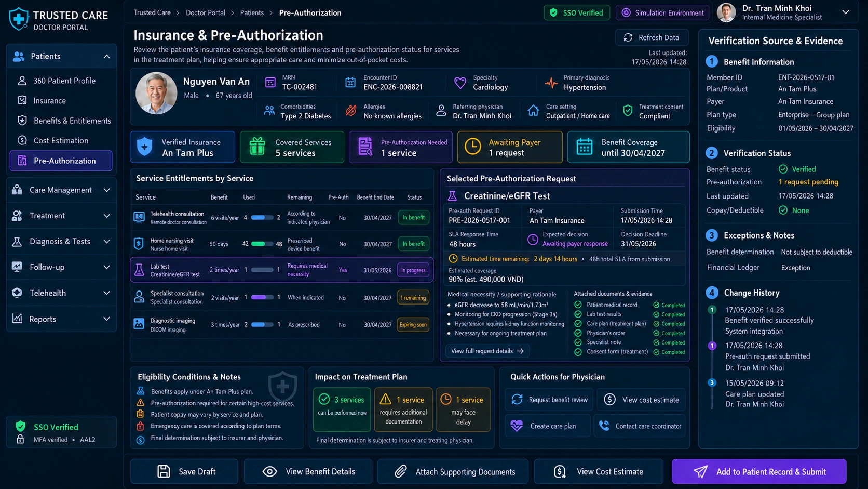This screenshot has height=489, width=868.
Task: Expand the Care Management sidebar section
Action: coord(106,190)
